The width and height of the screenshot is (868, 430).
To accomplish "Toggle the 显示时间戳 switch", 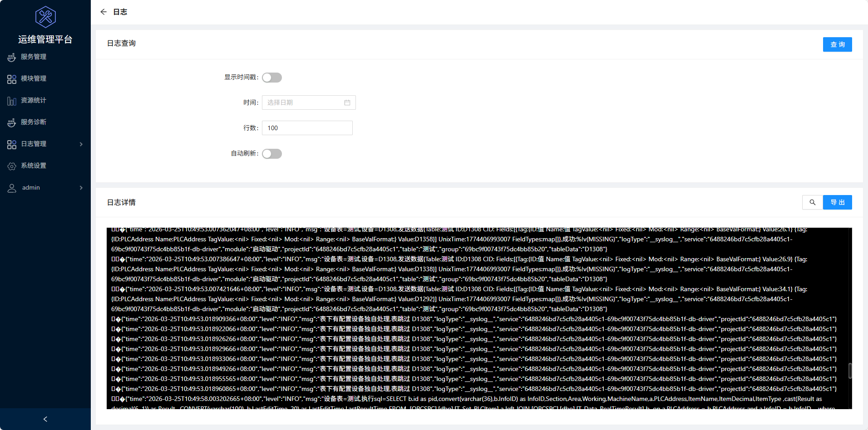I will pos(272,78).
